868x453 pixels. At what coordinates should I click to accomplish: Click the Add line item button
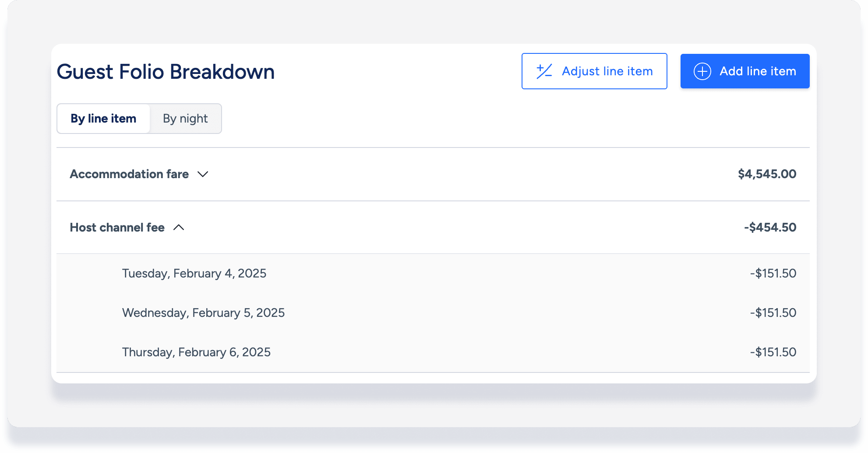click(745, 71)
